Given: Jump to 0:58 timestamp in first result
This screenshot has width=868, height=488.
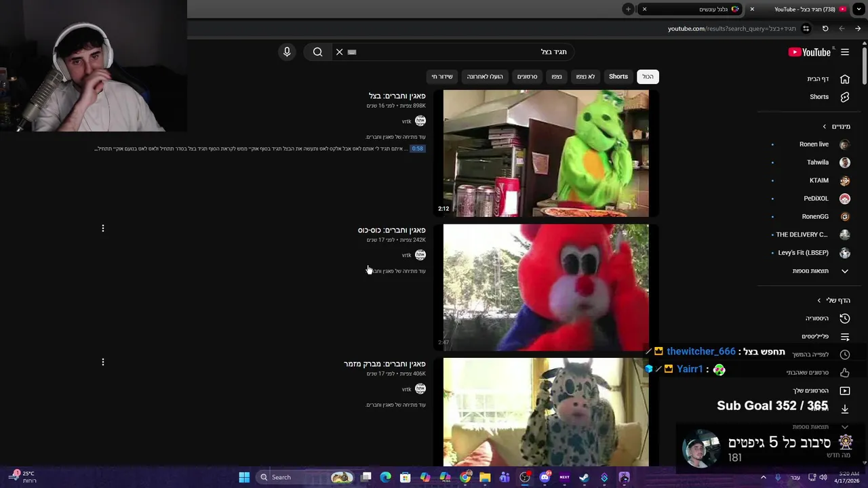Looking at the screenshot, I should (x=417, y=148).
